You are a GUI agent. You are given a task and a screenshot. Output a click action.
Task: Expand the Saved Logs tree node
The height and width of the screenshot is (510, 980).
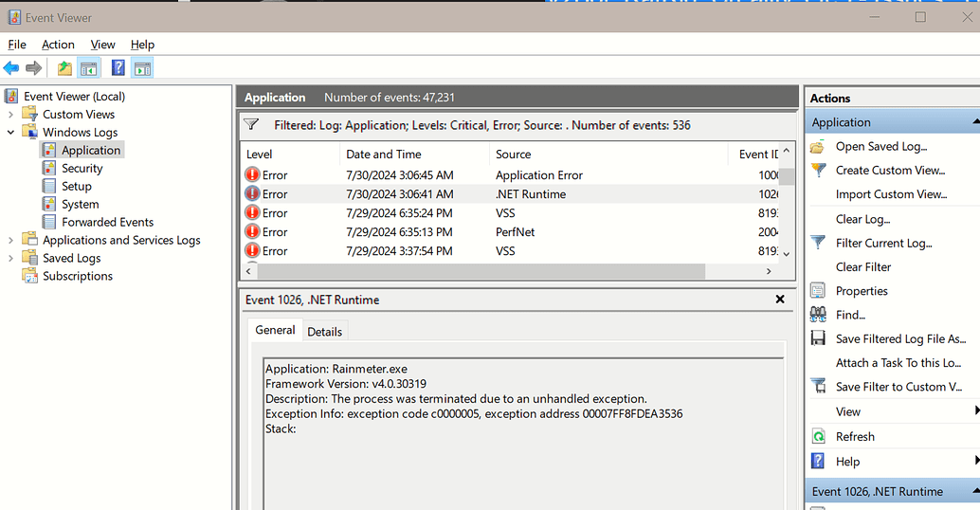tap(10, 258)
